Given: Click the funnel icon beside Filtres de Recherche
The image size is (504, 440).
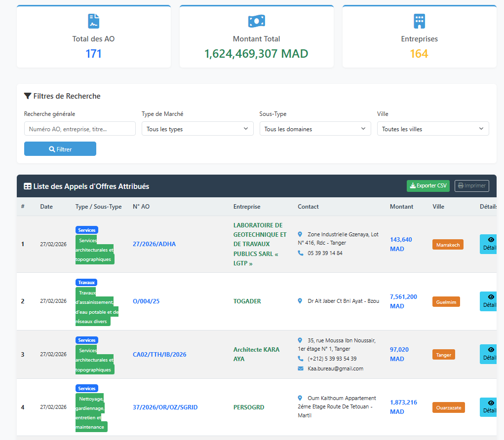Looking at the screenshot, I should point(28,96).
